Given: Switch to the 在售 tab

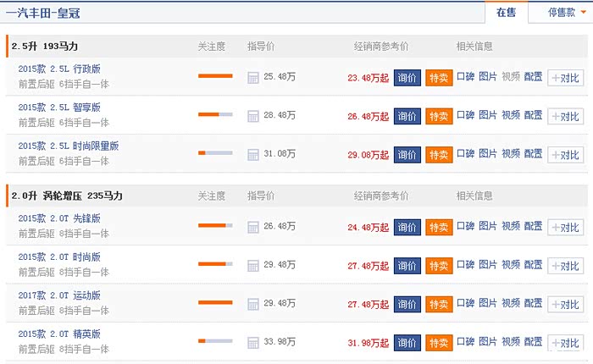Looking at the screenshot, I should 506,13.
